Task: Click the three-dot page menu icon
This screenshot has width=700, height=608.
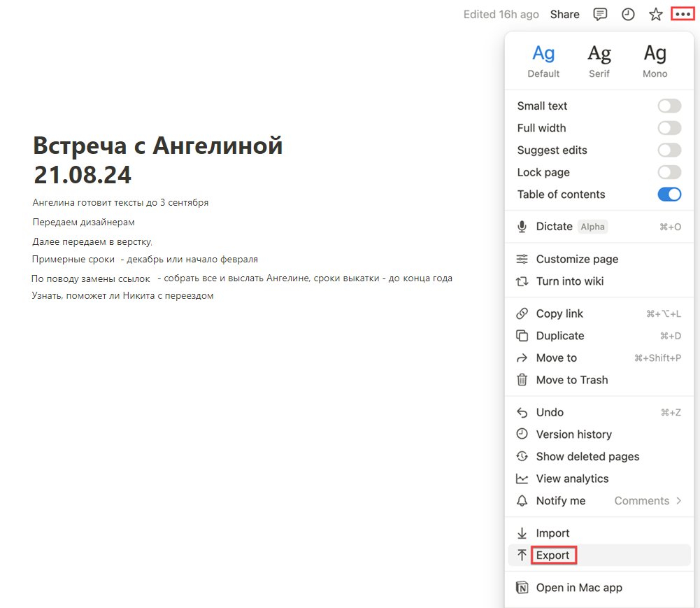Action: [x=683, y=14]
